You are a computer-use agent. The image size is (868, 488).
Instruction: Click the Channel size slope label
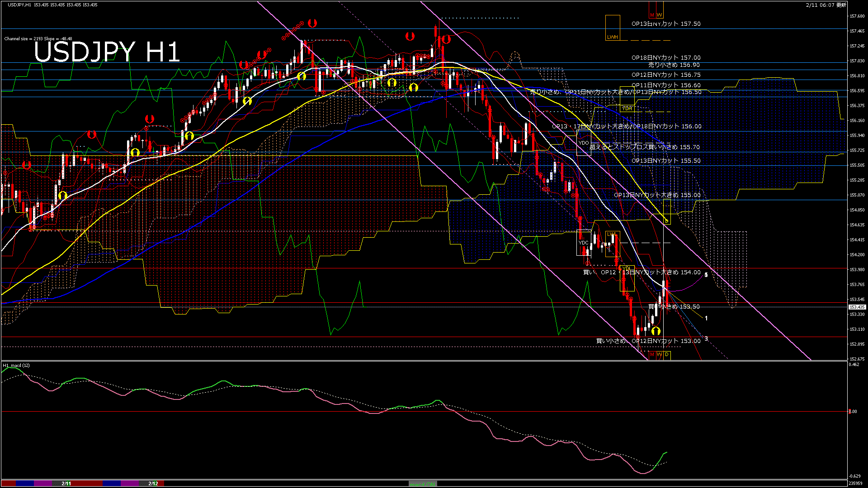click(x=38, y=39)
